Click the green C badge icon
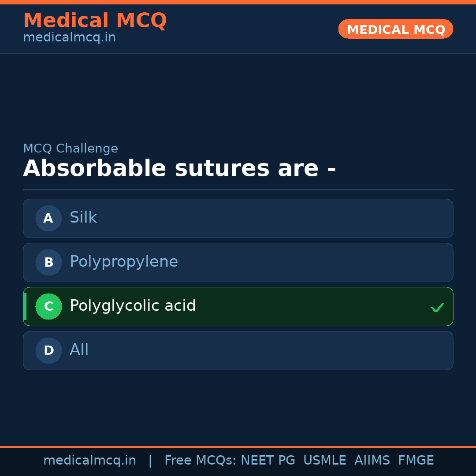 coord(48,306)
